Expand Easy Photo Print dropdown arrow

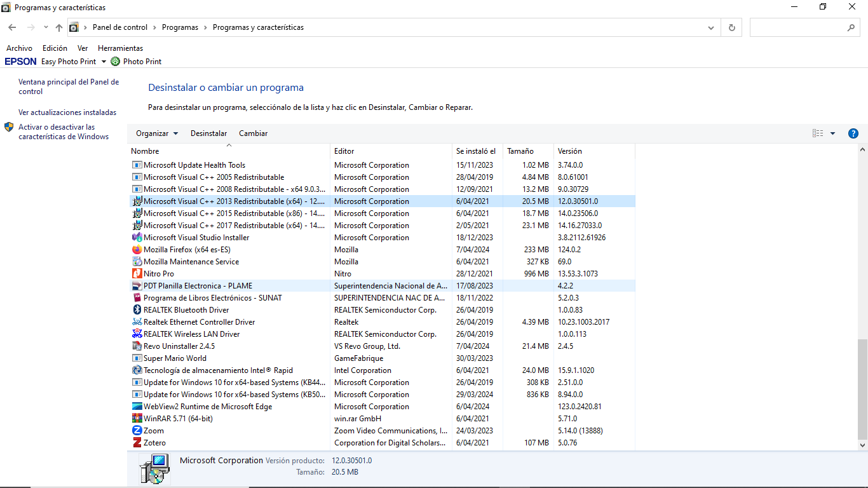tap(104, 62)
